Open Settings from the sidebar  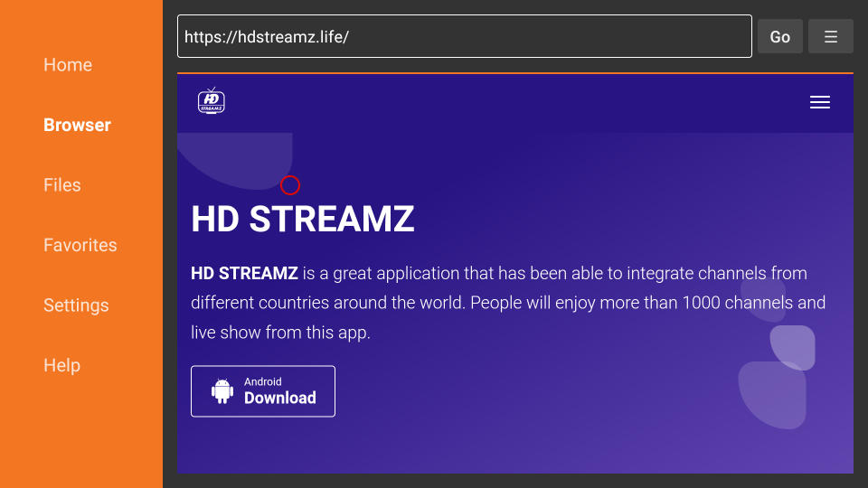pyautogui.click(x=76, y=305)
